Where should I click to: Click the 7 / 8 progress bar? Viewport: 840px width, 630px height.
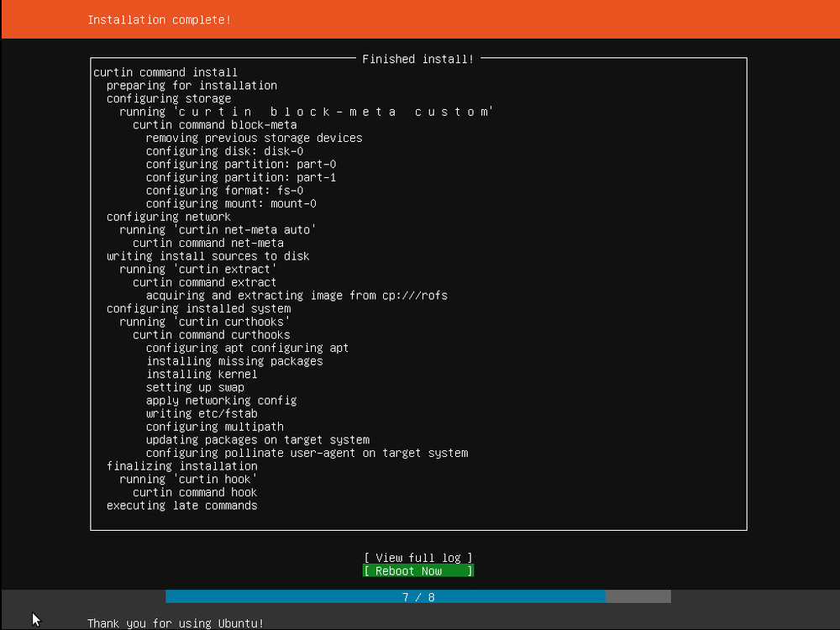(x=417, y=596)
